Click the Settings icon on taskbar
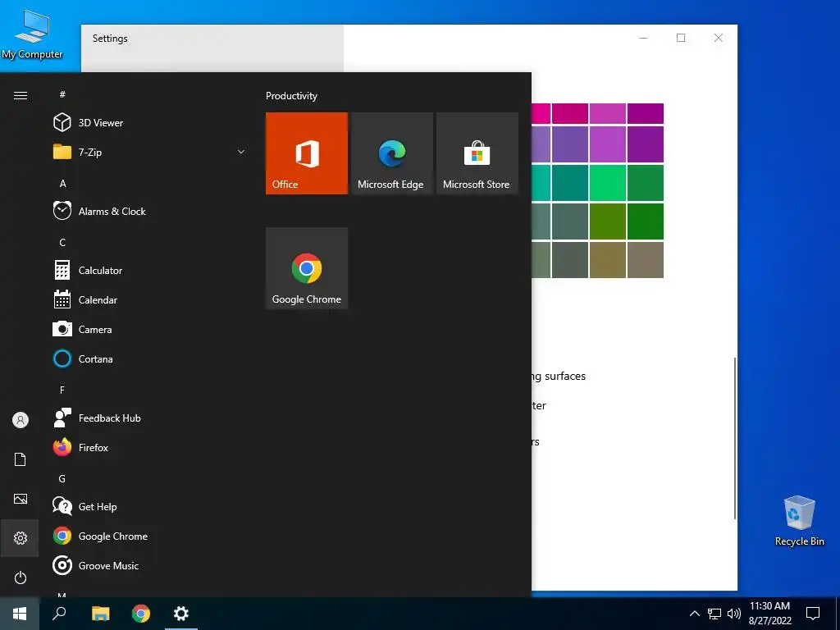This screenshot has height=630, width=840. tap(181, 614)
